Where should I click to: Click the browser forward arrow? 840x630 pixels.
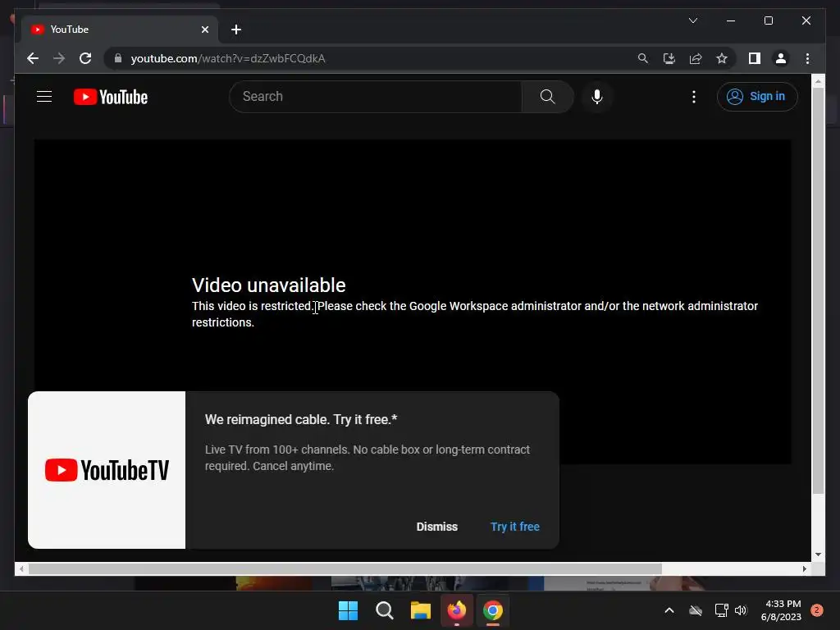click(59, 58)
